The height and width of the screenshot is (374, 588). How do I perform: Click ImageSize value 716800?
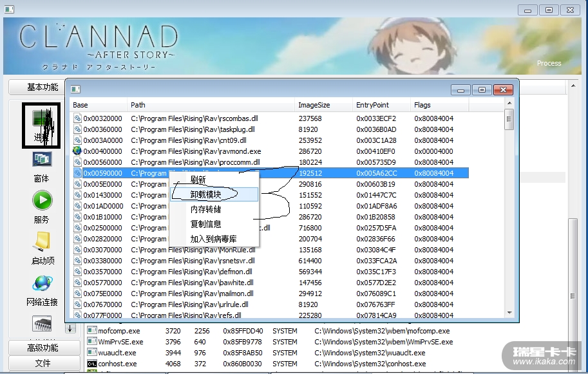(x=310, y=228)
